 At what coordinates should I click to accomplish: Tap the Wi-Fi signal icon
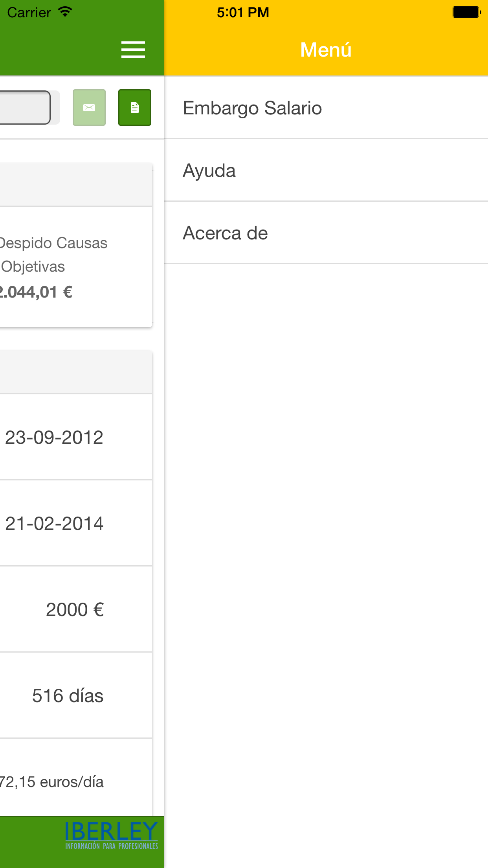(x=65, y=12)
